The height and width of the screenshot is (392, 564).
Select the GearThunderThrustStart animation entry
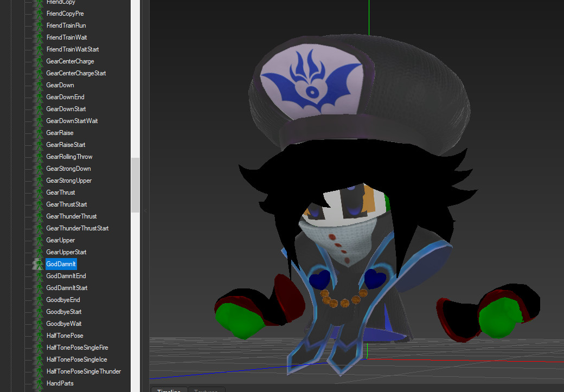(x=77, y=228)
